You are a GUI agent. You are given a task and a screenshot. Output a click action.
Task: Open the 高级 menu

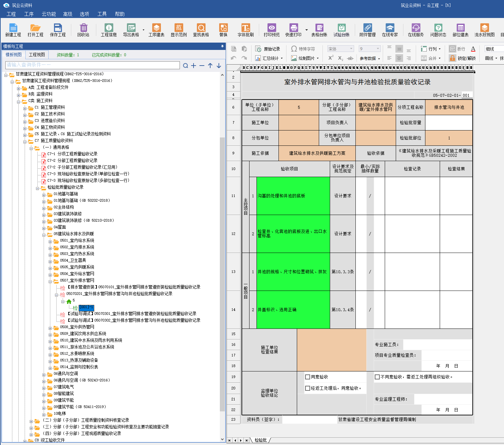(68, 14)
